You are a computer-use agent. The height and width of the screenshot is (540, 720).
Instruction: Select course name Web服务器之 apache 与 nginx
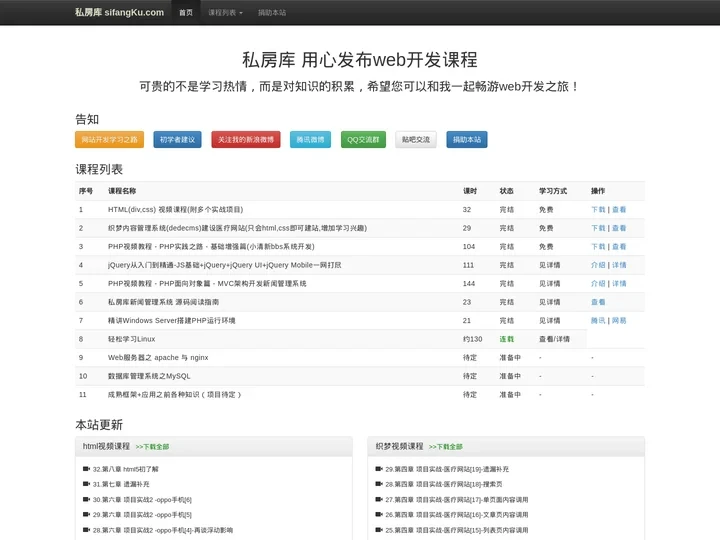[x=158, y=357]
